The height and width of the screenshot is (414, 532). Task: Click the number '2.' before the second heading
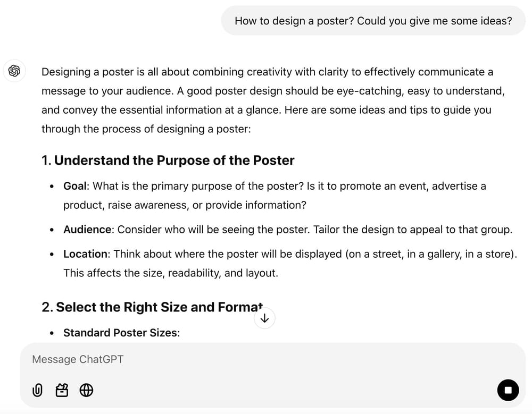pyautogui.click(x=47, y=307)
